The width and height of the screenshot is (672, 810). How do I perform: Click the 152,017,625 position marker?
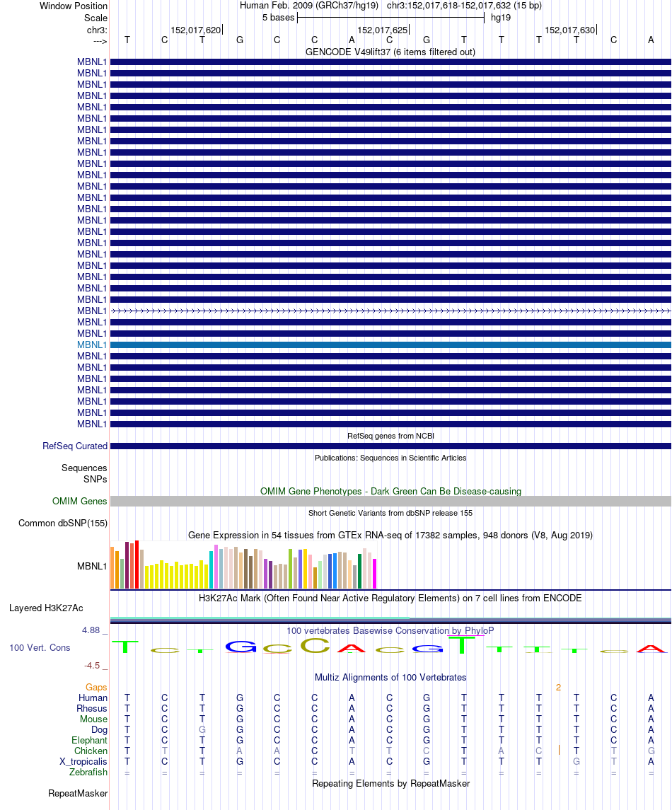tap(383, 30)
